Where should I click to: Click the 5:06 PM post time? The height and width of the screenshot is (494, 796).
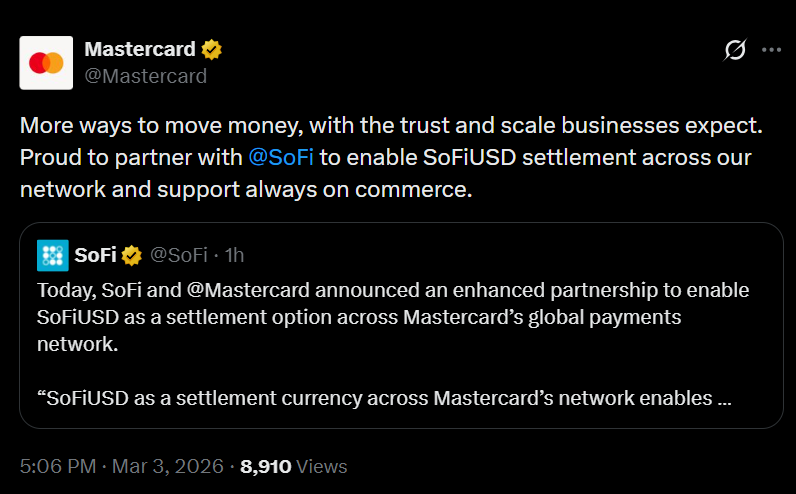coord(58,467)
